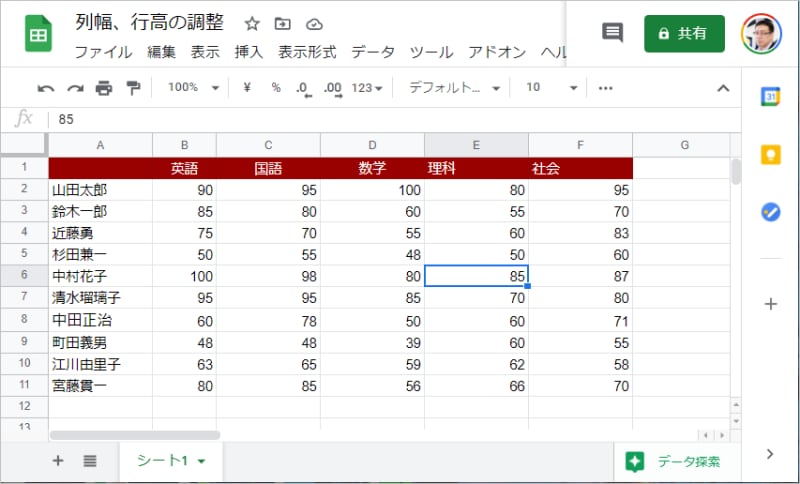Open the zoom 100% dropdown

point(193,88)
